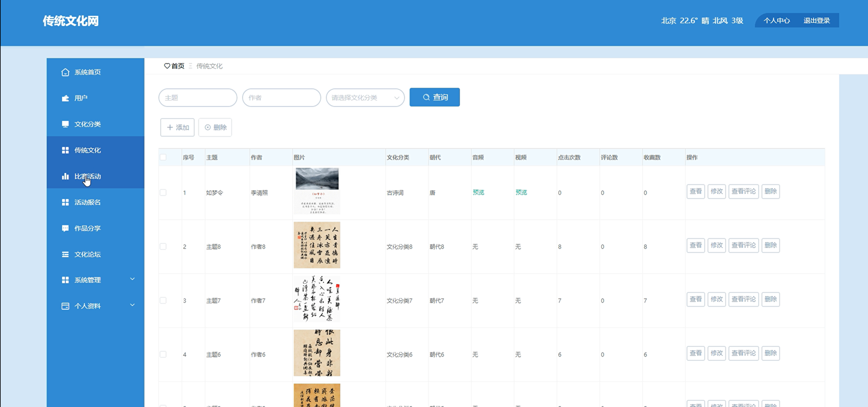Click 查看评论 for the 如梦令 row
This screenshot has width=868, height=407.
coord(744,191)
